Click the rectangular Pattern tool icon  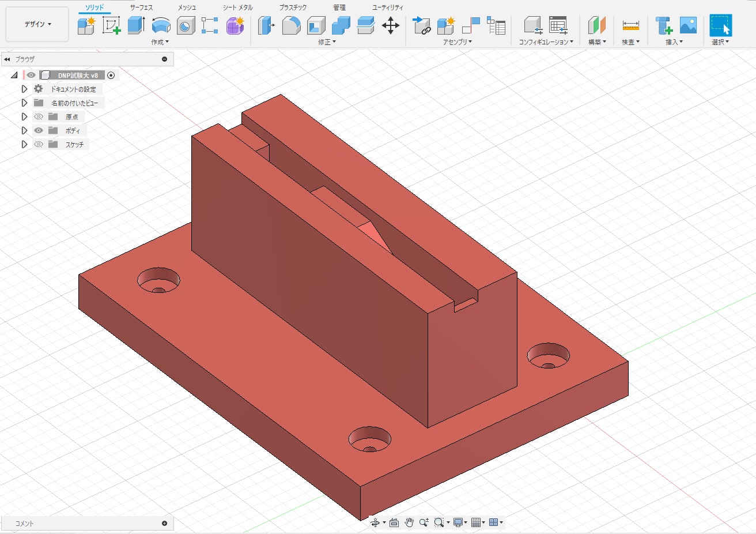click(x=210, y=25)
